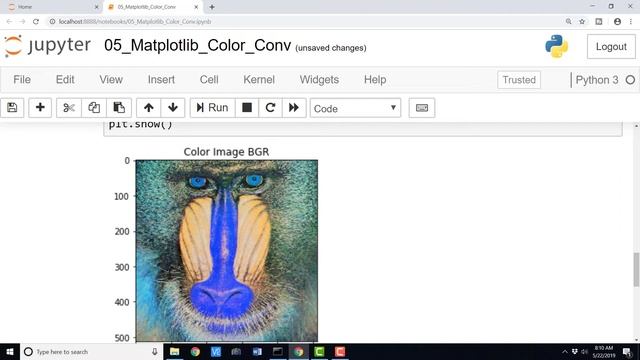Click the Python logo icon
This screenshot has width=640, height=360.
coord(556,46)
